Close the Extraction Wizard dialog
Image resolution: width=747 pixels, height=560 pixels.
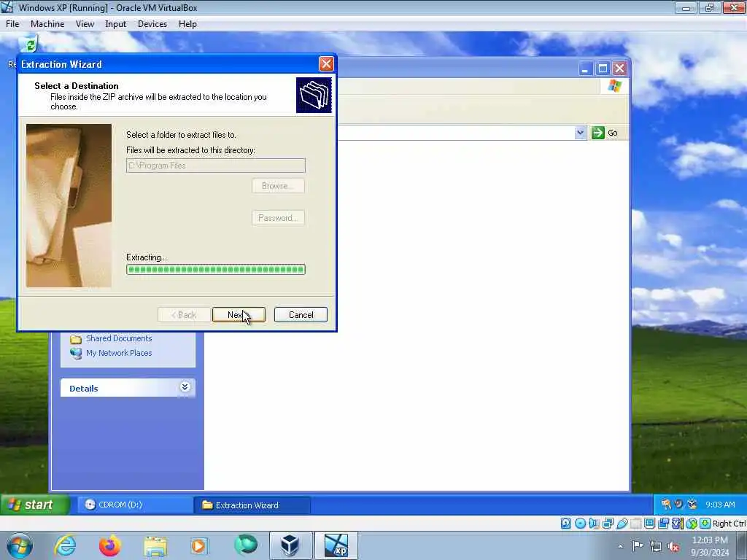click(326, 64)
